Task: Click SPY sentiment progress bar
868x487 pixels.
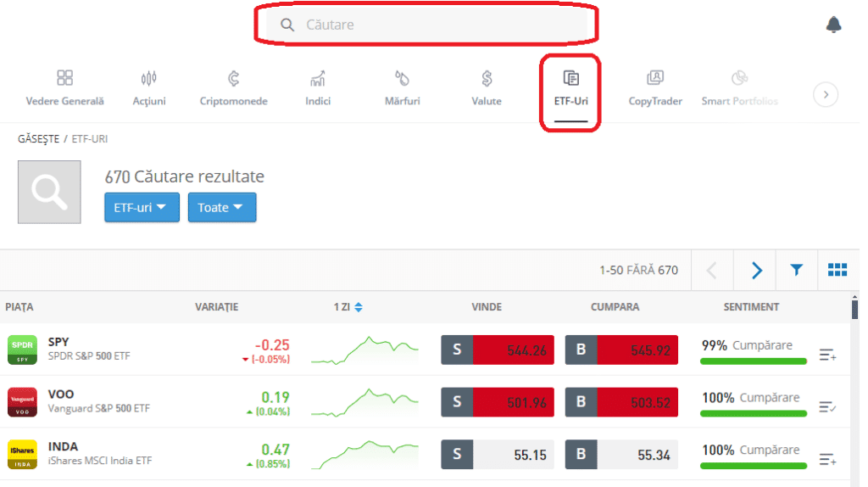Action: click(x=753, y=361)
